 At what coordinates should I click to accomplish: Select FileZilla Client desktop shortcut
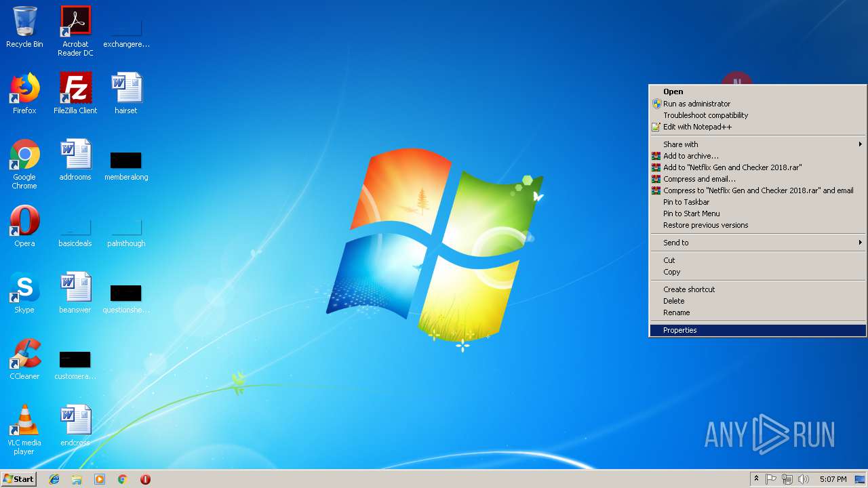click(x=75, y=94)
